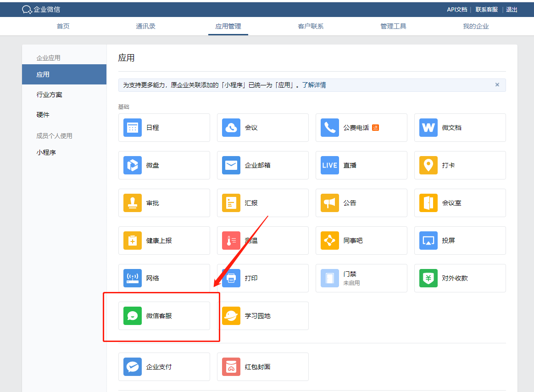Viewport: 534px width, 392px height.
Task: Click the 联系客服 link
Action: [x=487, y=10]
